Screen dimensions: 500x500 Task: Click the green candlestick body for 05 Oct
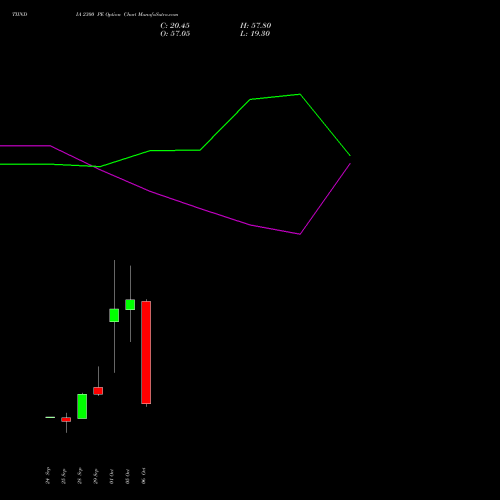pos(130,305)
